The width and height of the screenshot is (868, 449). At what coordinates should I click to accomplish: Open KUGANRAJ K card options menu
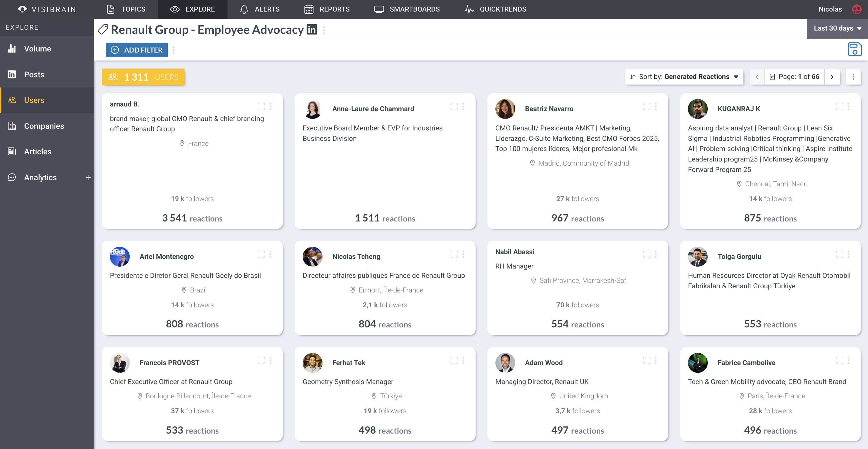tap(848, 107)
